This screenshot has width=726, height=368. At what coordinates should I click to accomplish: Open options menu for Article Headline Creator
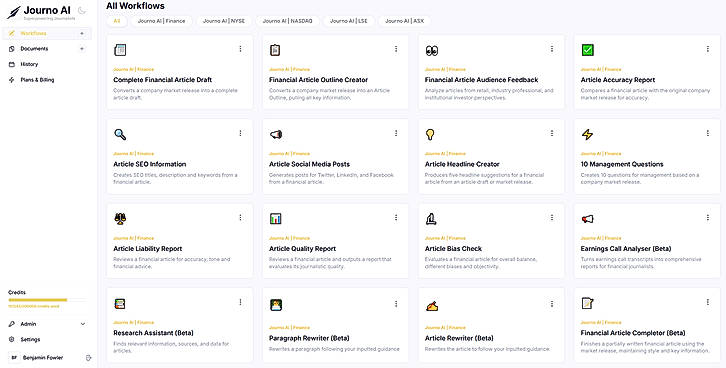point(552,133)
